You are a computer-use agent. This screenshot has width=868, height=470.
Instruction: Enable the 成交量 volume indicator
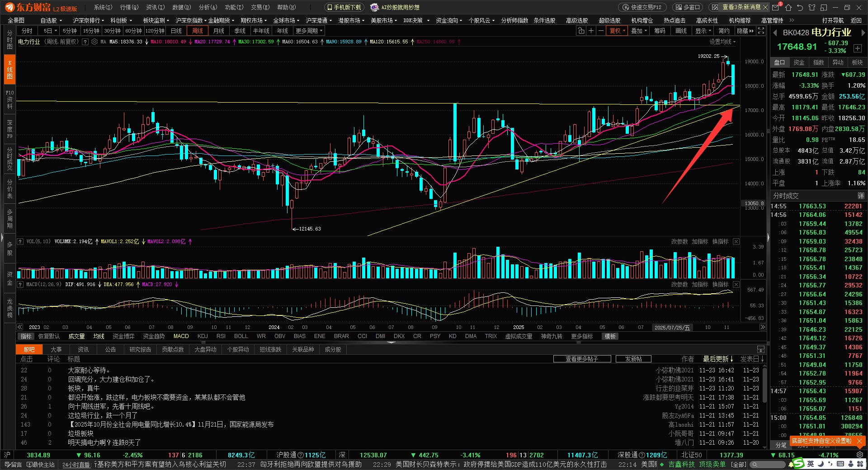[76, 336]
